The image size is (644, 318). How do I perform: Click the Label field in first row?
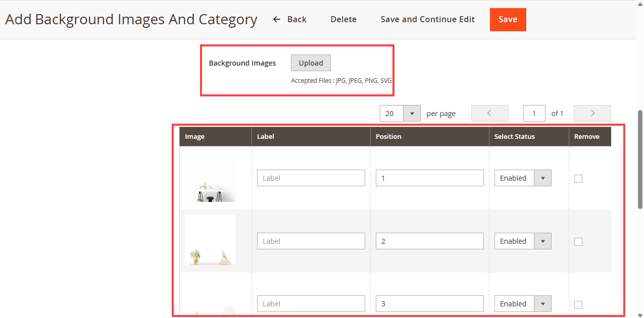click(311, 178)
